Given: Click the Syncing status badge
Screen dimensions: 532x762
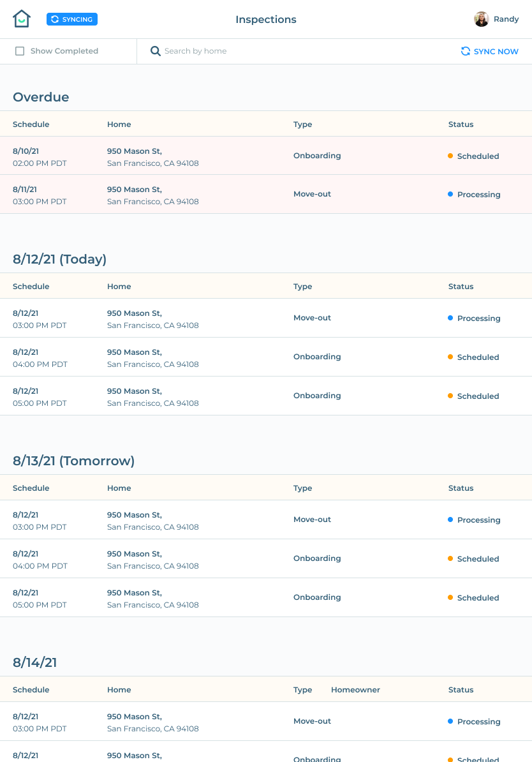Looking at the screenshot, I should (72, 19).
